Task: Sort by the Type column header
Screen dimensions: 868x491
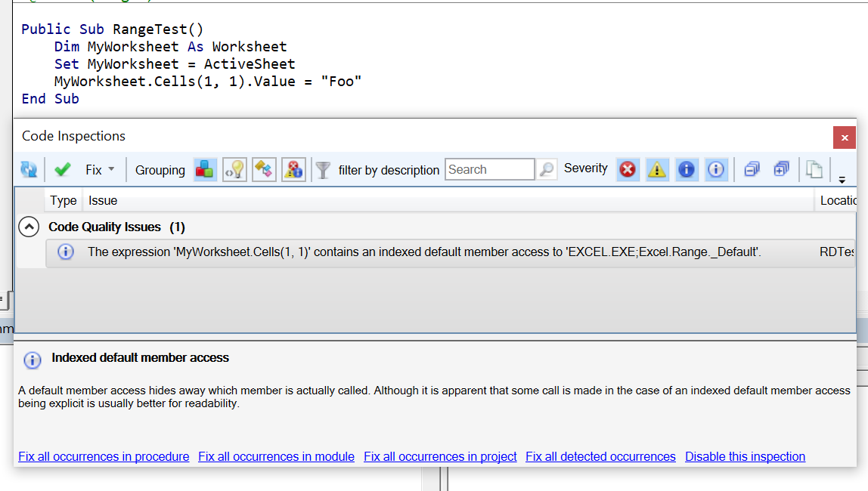Action: 63,200
